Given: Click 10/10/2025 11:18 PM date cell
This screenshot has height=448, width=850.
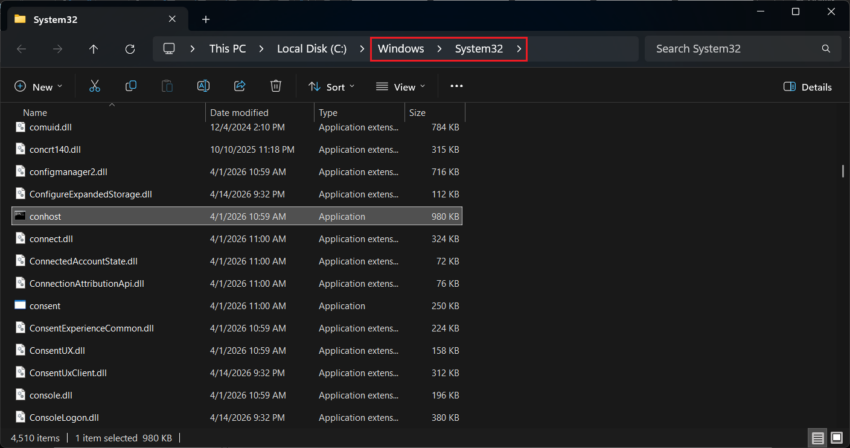Looking at the screenshot, I should [x=252, y=149].
